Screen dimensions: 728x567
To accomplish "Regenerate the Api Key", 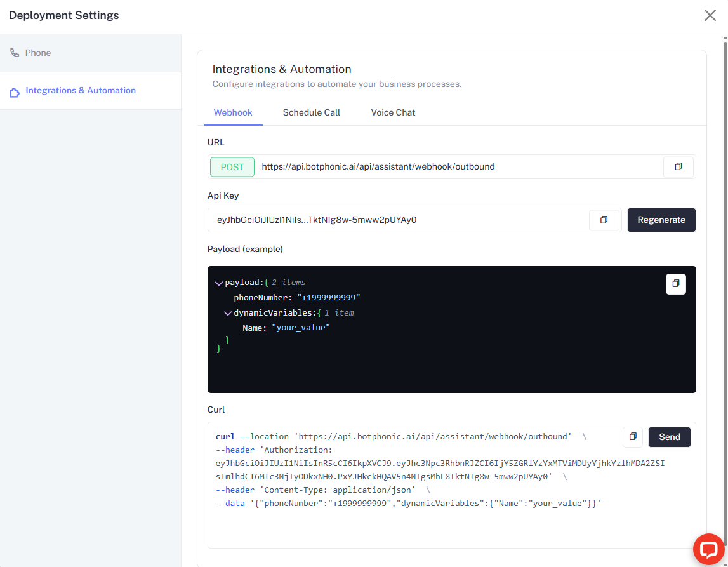I will [661, 220].
